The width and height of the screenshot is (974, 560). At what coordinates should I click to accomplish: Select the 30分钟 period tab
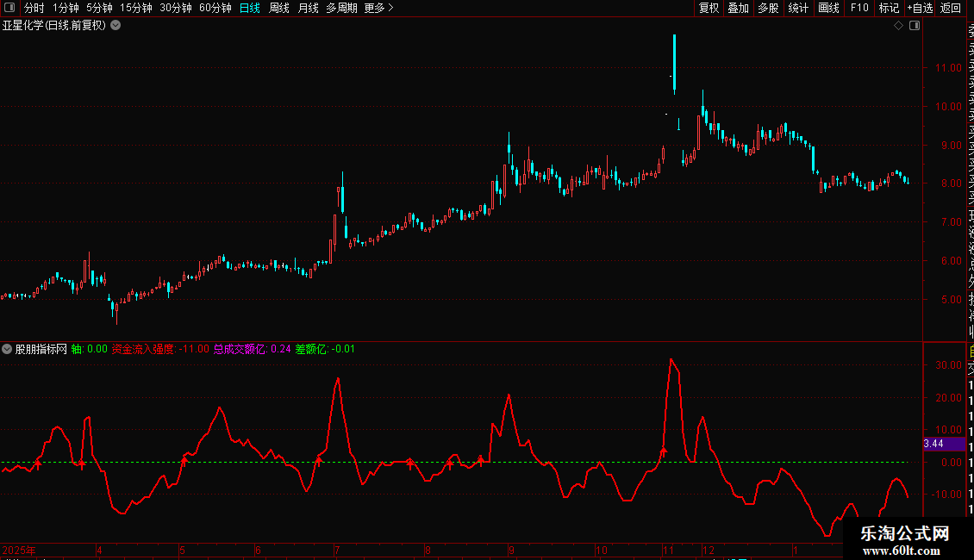click(x=176, y=8)
